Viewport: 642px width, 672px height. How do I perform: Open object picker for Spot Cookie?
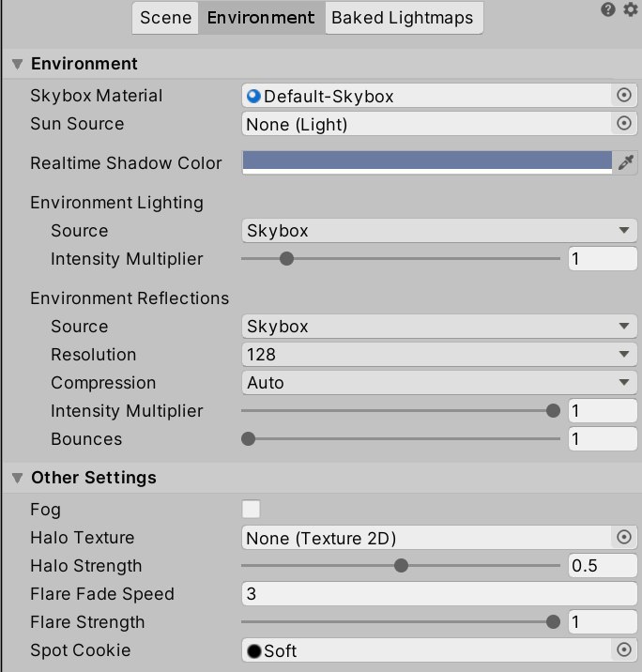623,649
